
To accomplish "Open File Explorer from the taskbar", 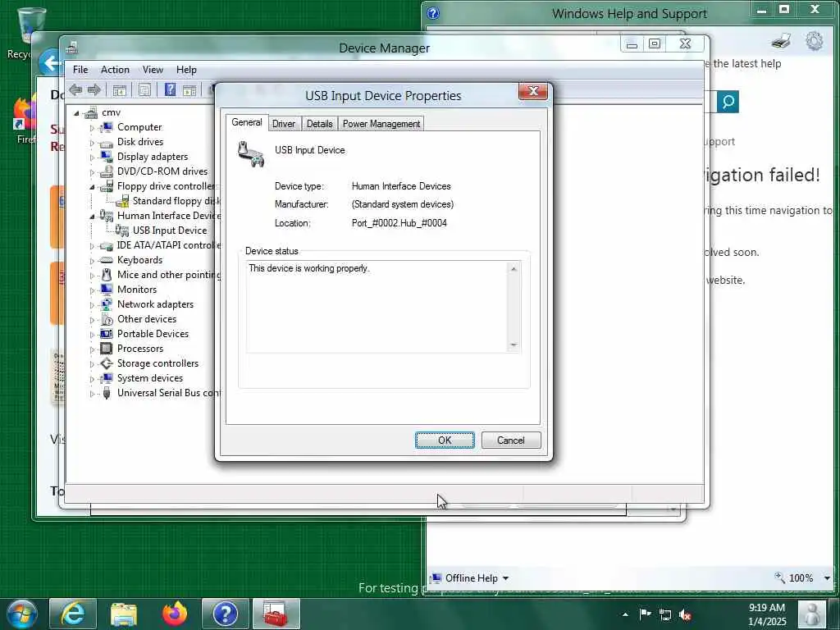I will 124,614.
